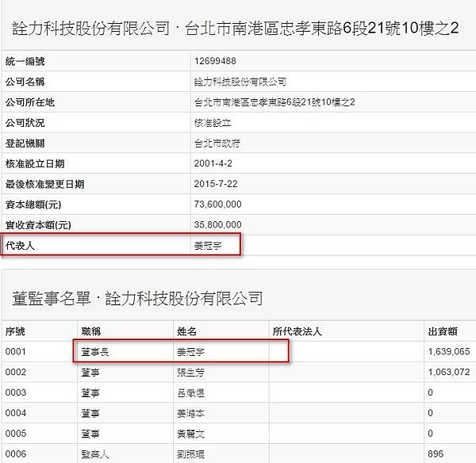The height and width of the screenshot is (463, 476).
Task: Select the 0 contribution in row 0004
Action: [x=431, y=413]
